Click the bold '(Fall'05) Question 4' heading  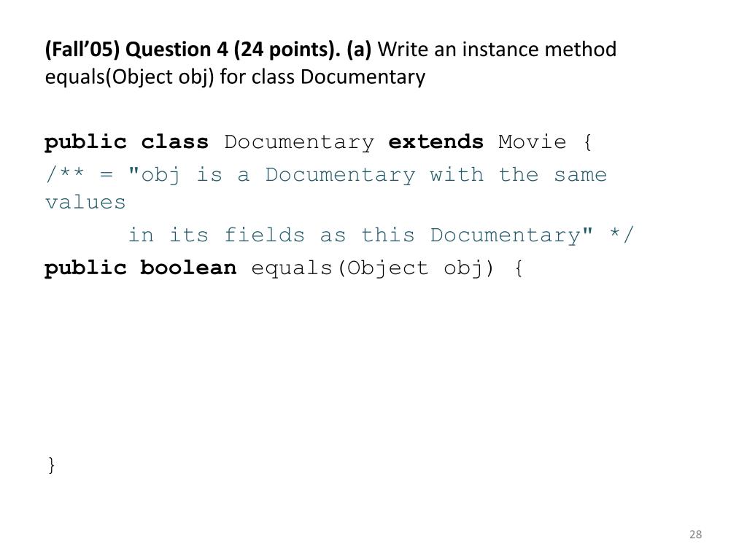[x=136, y=50]
